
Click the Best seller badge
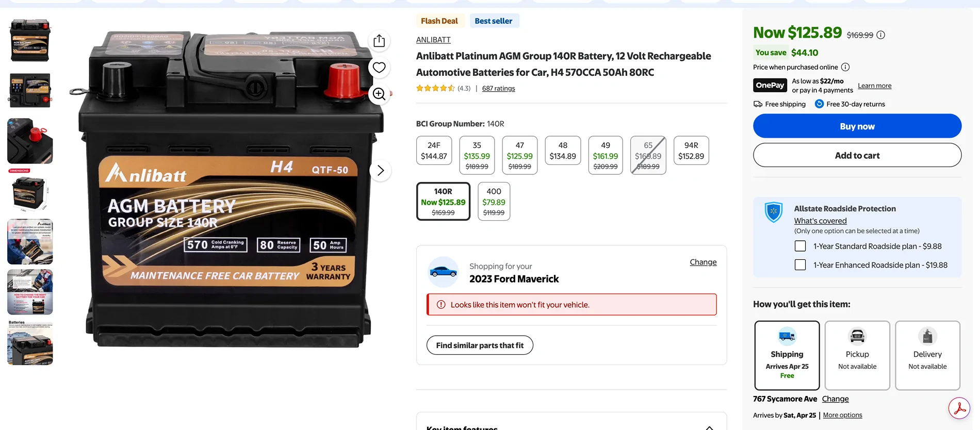[x=494, y=21]
